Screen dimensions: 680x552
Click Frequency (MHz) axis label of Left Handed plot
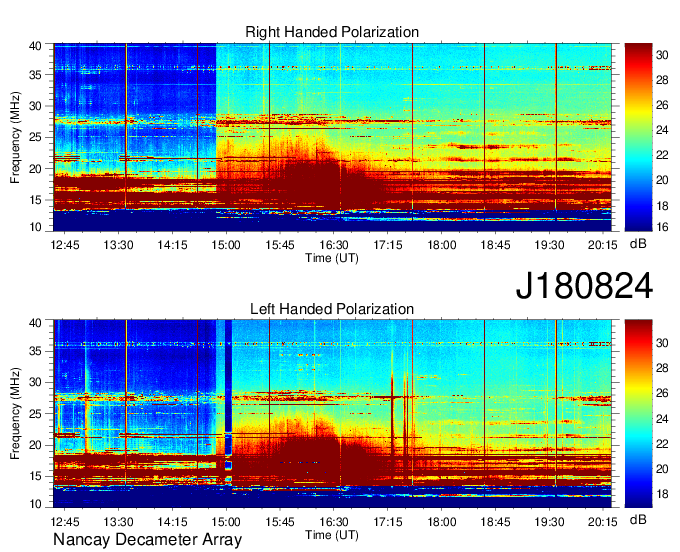point(16,414)
